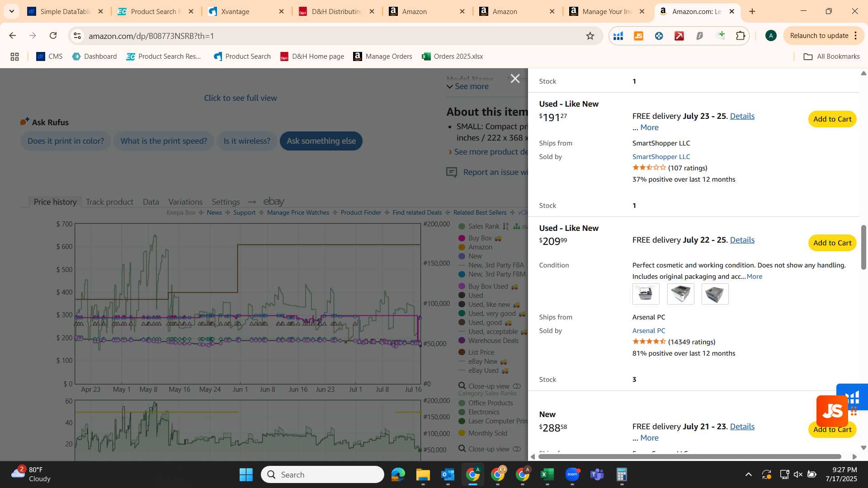Open the Keepa Variations tab
This screenshot has height=488, width=868.
coord(185,202)
